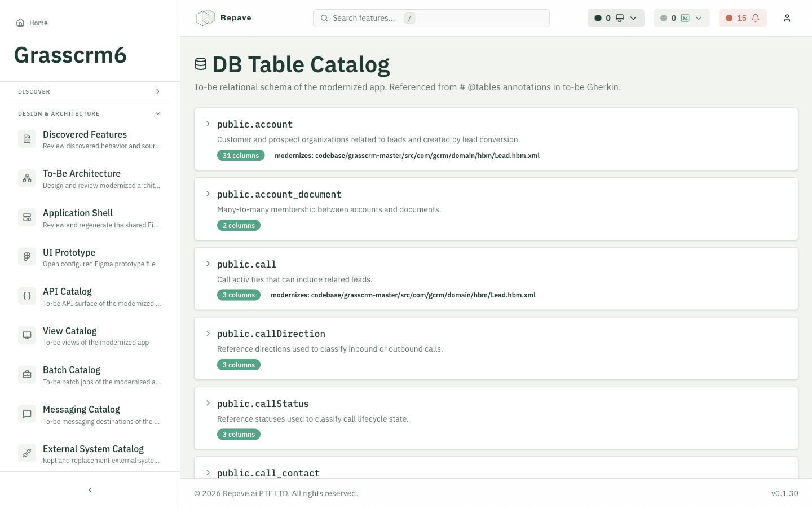Image resolution: width=812 pixels, height=508 pixels.
Task: Expand the public.call_contact table row
Action: [x=208, y=473]
